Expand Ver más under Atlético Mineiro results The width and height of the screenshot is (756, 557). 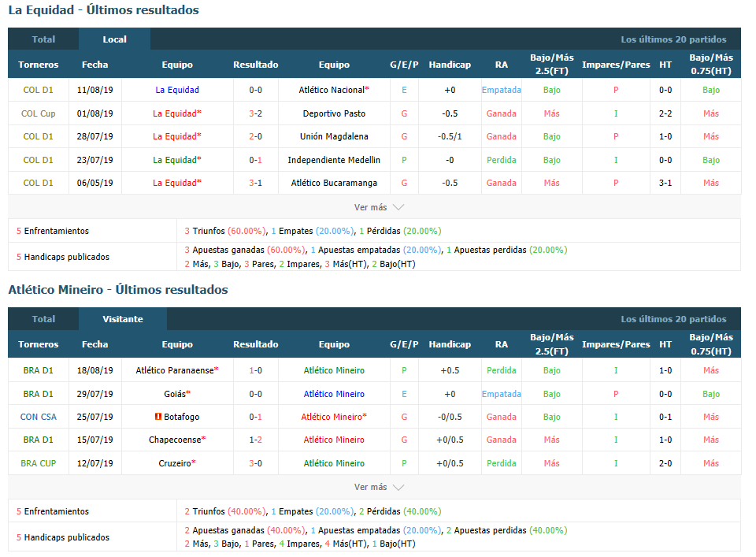point(379,487)
